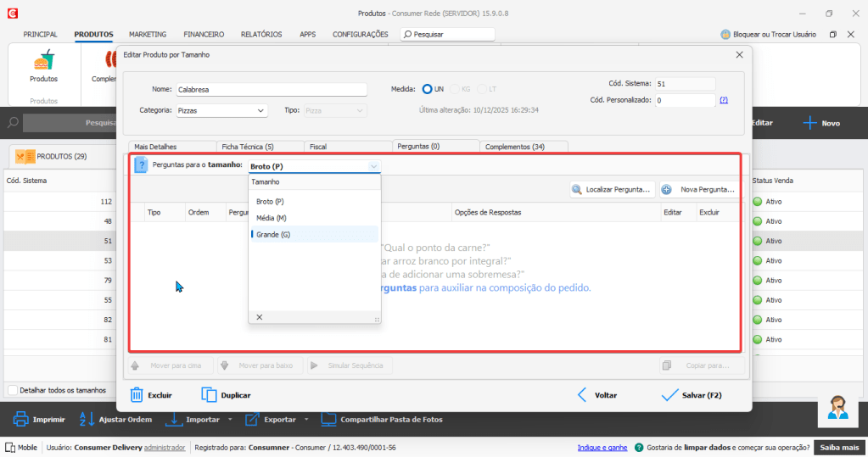The height and width of the screenshot is (457, 868).
Task: Click the Compartilhar Pasta de Fotos icon
Action: click(328, 419)
